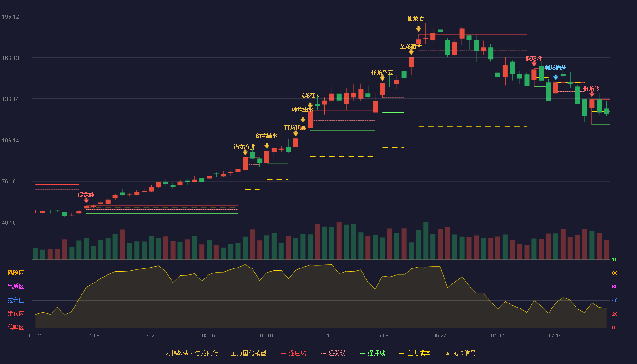Screen dimensions: 637x364
Task: Click the 06-09 date label
Action: click(x=382, y=335)
